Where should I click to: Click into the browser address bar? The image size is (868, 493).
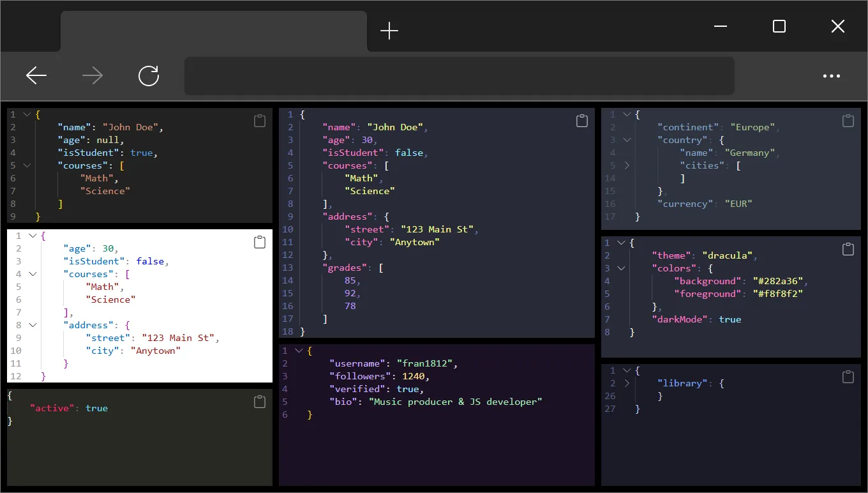coord(459,76)
